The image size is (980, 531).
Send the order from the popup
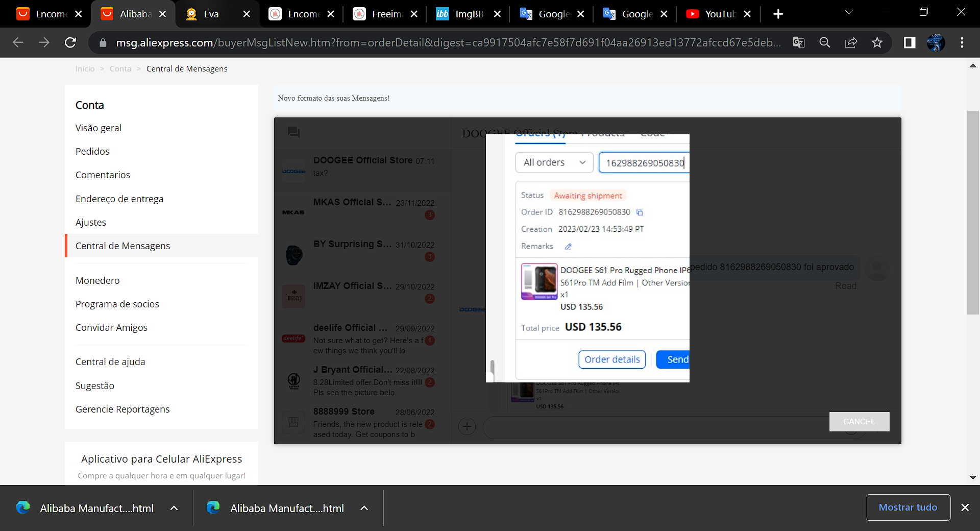click(x=673, y=359)
